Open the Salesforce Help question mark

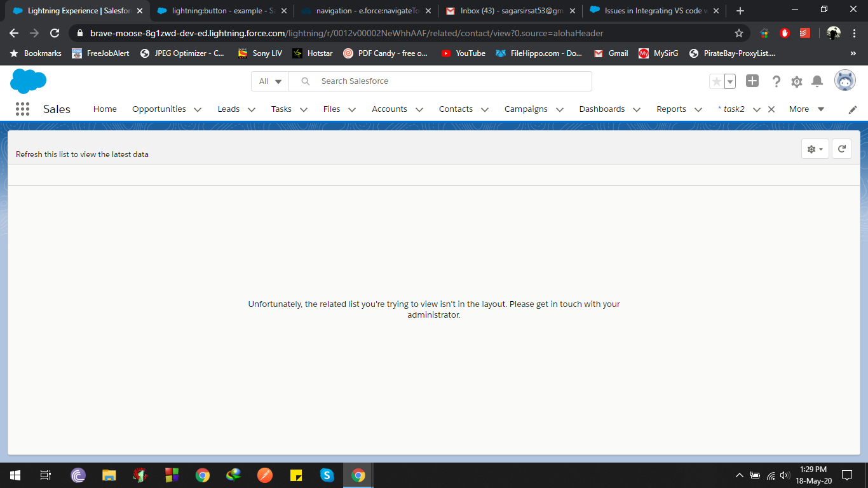pyautogui.click(x=776, y=81)
